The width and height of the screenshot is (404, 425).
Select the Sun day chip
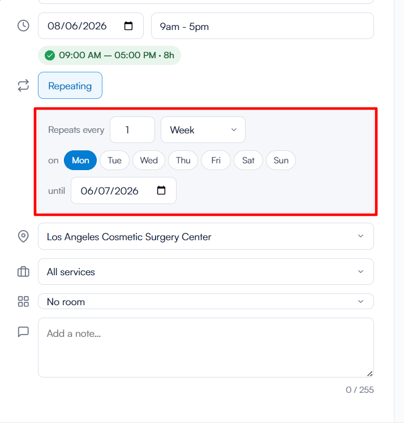[281, 160]
